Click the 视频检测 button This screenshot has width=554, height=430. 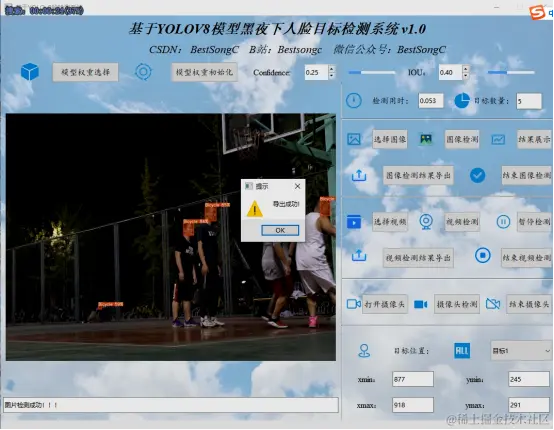[462, 222]
